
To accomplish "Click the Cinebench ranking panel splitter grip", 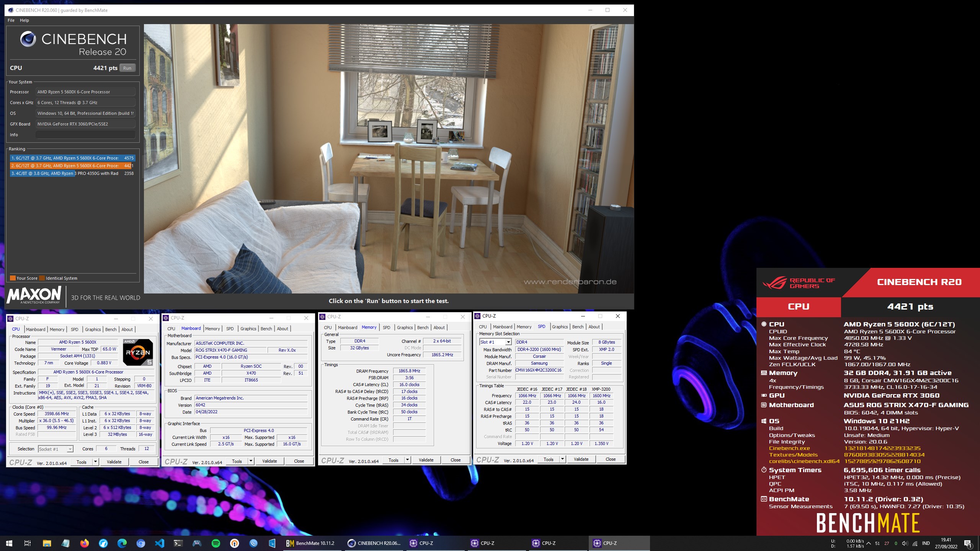I will pyautogui.click(x=142, y=166).
